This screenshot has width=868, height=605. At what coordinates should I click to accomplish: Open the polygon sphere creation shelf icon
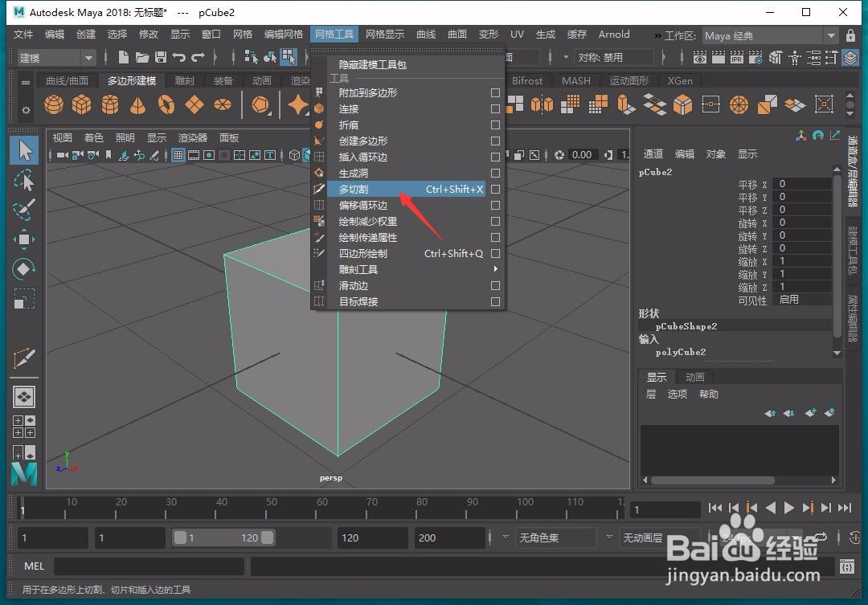click(x=52, y=104)
